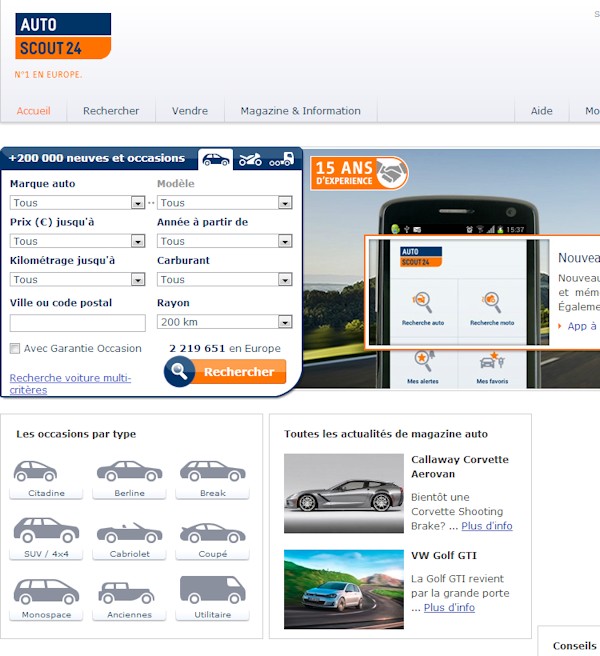Open the Vendre menu tab
This screenshot has height=656, width=600.
coord(190,111)
